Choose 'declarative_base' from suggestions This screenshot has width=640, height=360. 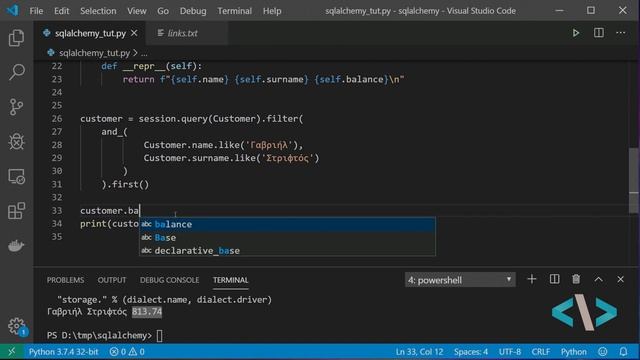click(287, 251)
